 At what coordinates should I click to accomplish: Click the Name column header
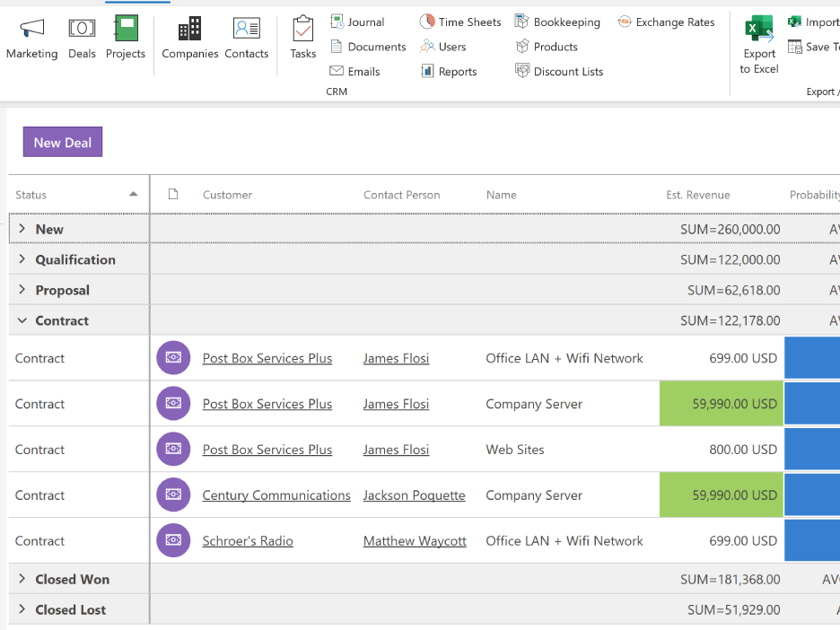(502, 195)
